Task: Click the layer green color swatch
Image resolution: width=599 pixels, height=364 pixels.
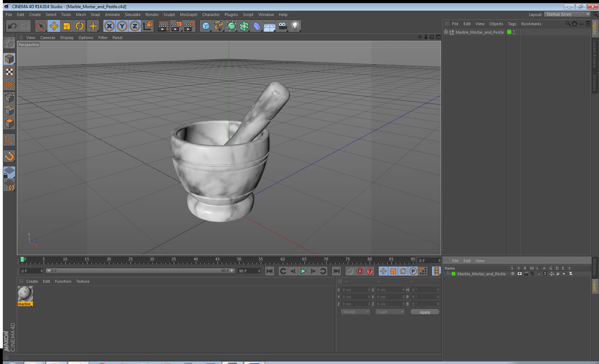Action: pyautogui.click(x=454, y=274)
